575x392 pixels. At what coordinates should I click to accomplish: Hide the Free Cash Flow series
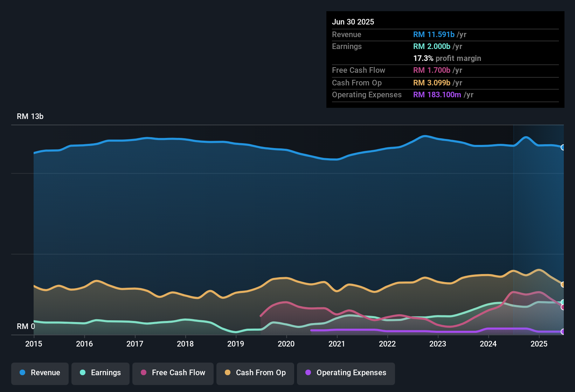coord(173,373)
